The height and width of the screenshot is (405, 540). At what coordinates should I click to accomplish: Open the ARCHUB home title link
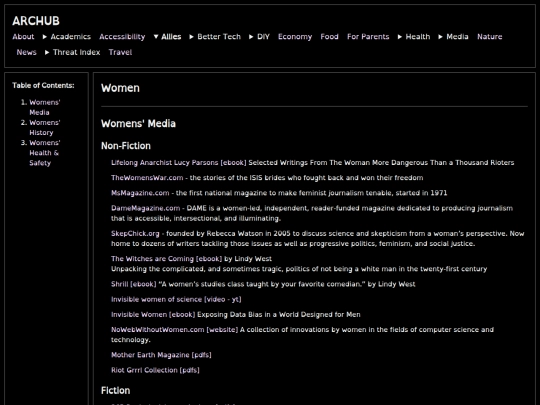point(36,21)
